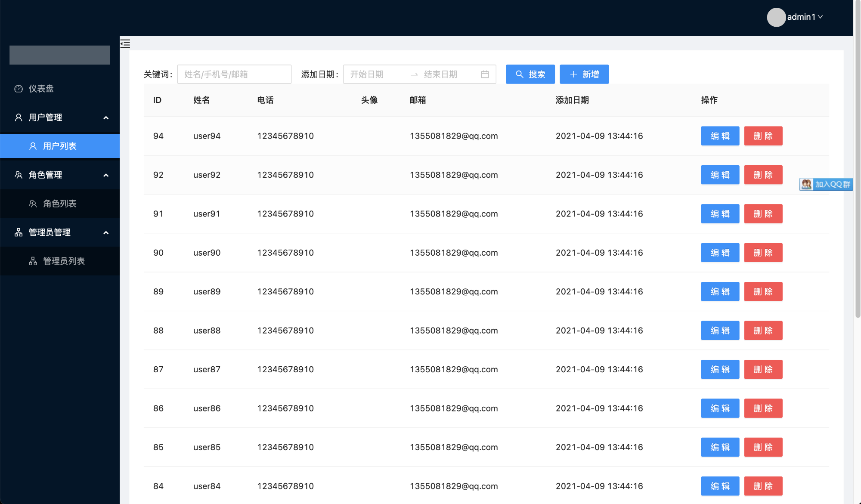Click the 用户管理 menu group

click(x=60, y=117)
